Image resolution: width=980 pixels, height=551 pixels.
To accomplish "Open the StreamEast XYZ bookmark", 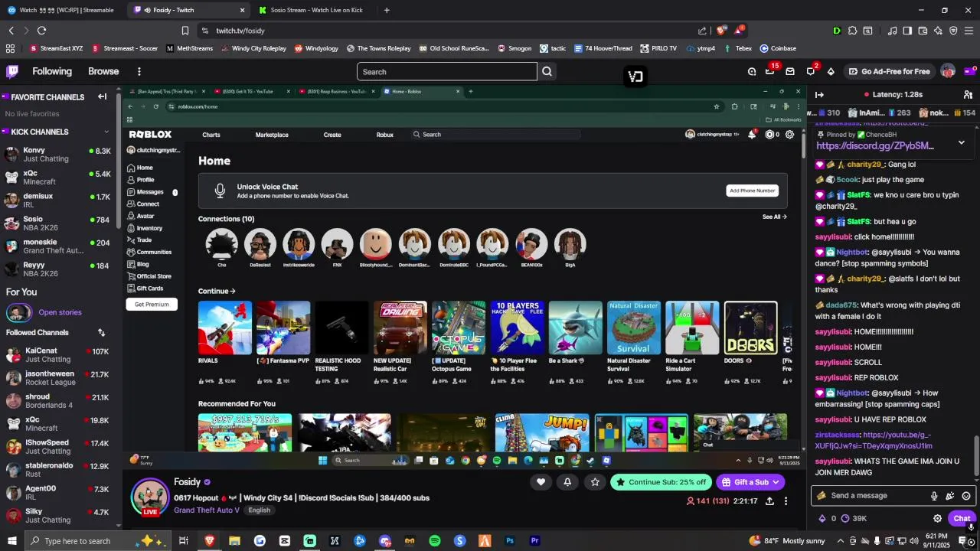I will (56, 48).
